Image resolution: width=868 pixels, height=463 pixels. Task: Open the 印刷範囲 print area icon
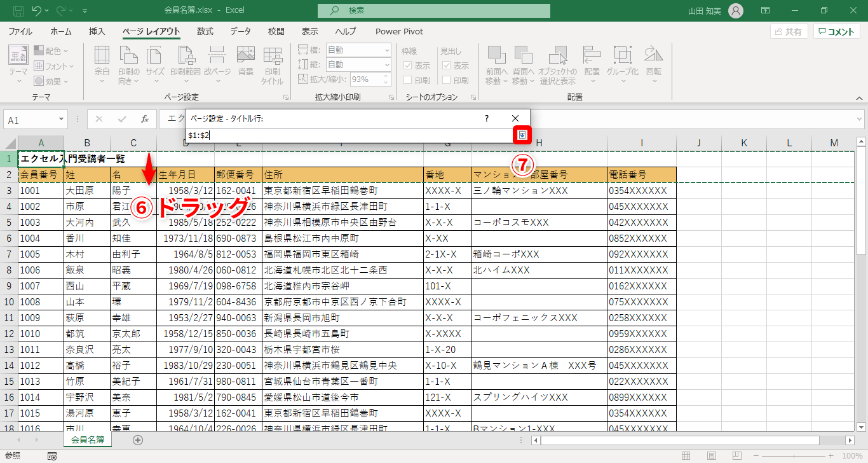(x=185, y=66)
